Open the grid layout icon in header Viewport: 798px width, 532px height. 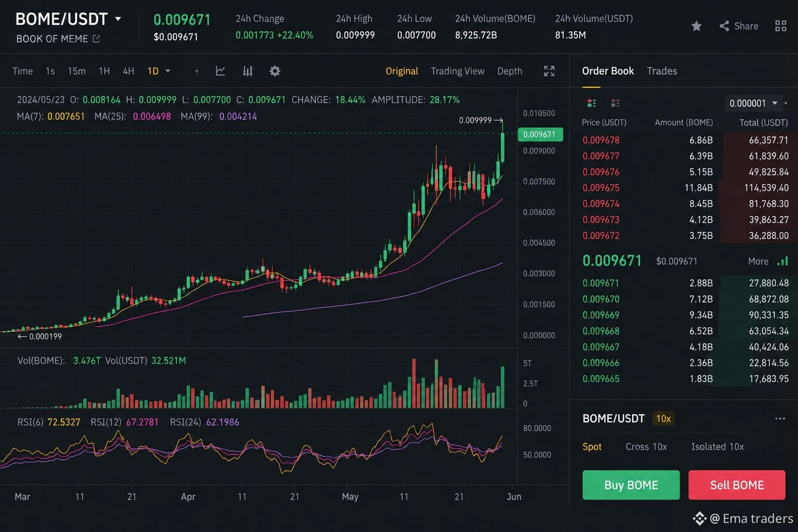click(x=780, y=26)
